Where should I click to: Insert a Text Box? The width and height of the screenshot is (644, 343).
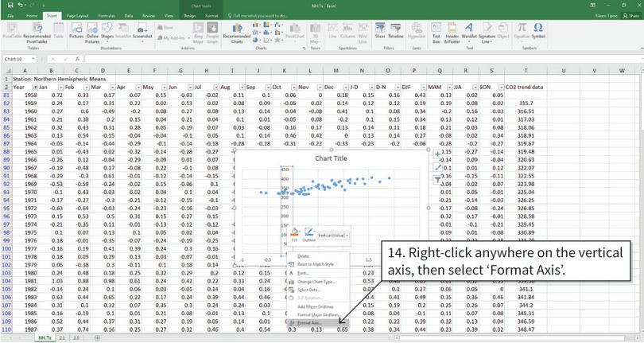(x=436, y=33)
